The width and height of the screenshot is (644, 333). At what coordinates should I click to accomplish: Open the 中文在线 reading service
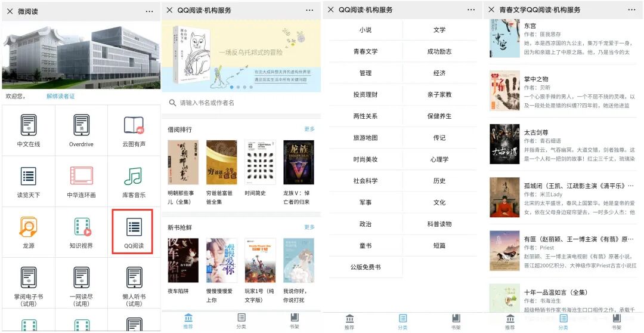pos(29,131)
